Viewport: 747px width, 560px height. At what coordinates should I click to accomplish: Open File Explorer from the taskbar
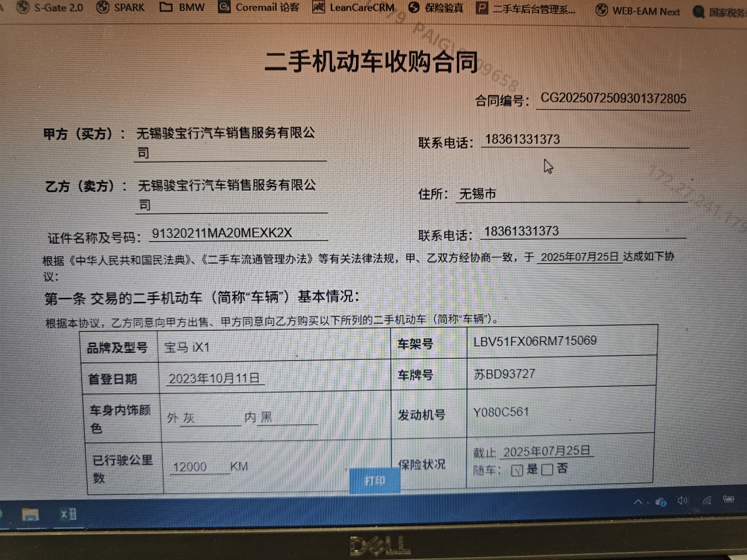pos(30,514)
